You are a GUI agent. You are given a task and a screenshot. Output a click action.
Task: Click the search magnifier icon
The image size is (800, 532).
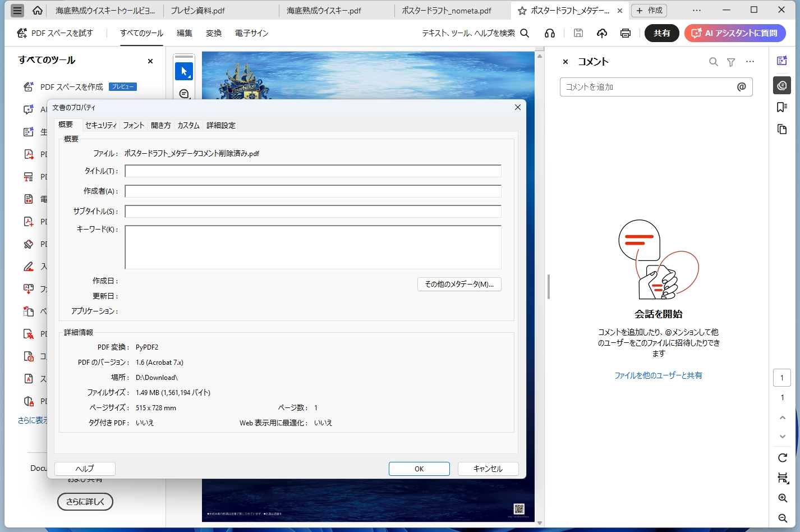[525, 34]
